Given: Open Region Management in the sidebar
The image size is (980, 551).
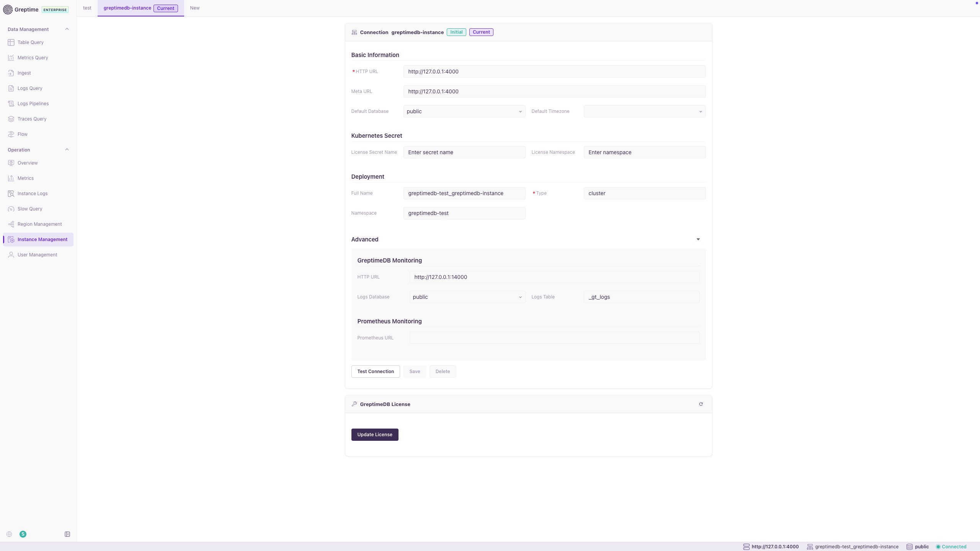Looking at the screenshot, I should [x=38, y=224].
